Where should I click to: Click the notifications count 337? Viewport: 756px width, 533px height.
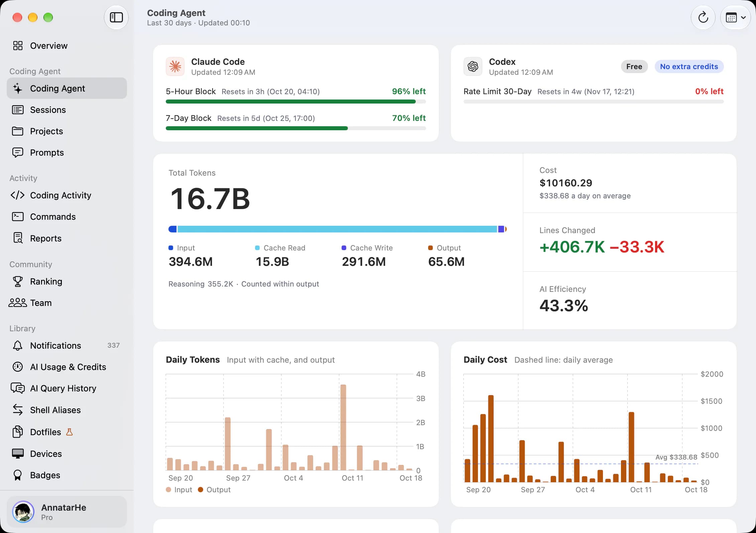click(113, 345)
